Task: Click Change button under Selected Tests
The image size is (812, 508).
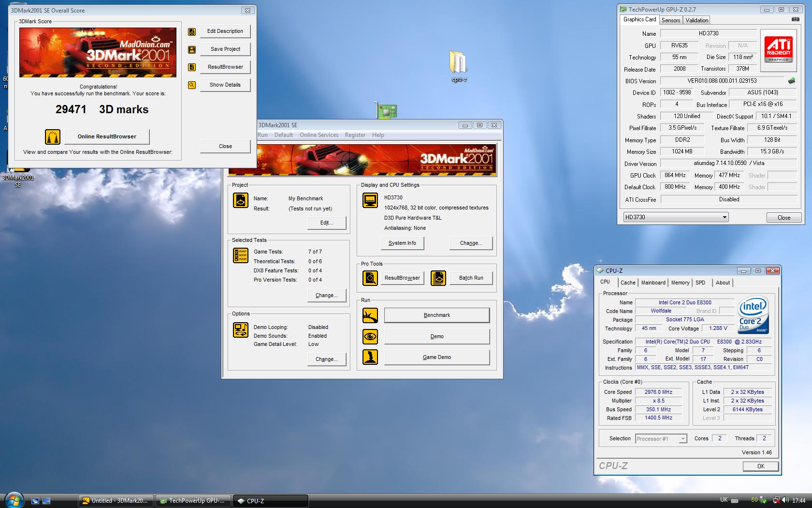Action: coord(327,296)
